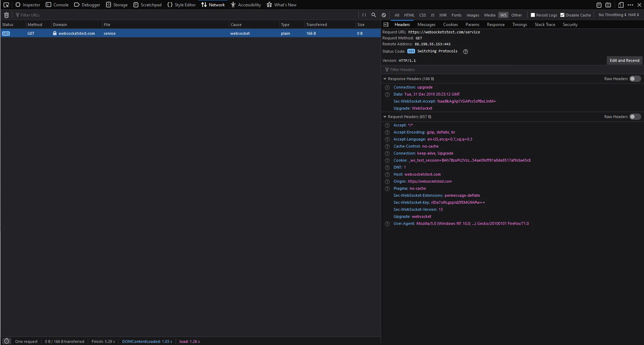Collapse the Request Headers section
The height and width of the screenshot is (345, 644).
click(385, 117)
